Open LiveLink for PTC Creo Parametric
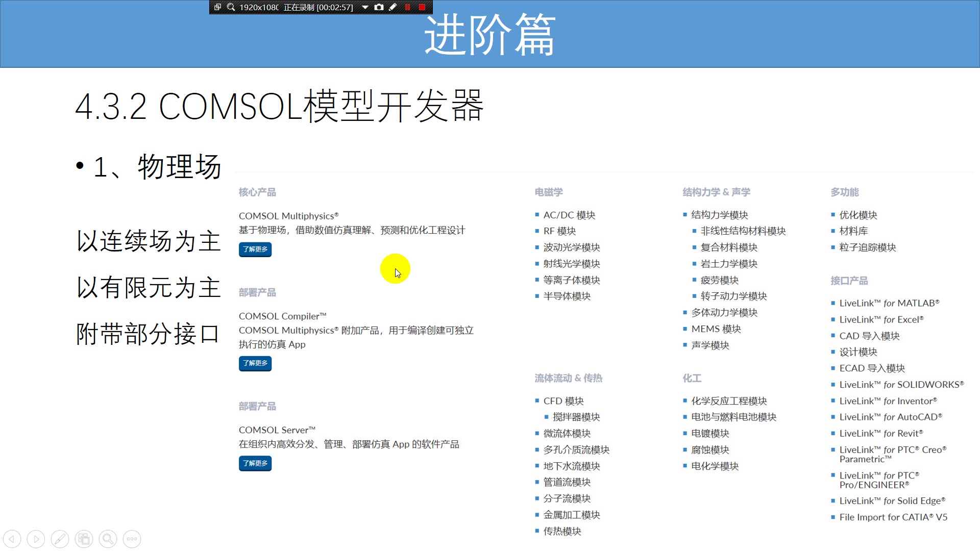Screen dimensions: 980x551 [x=893, y=454]
